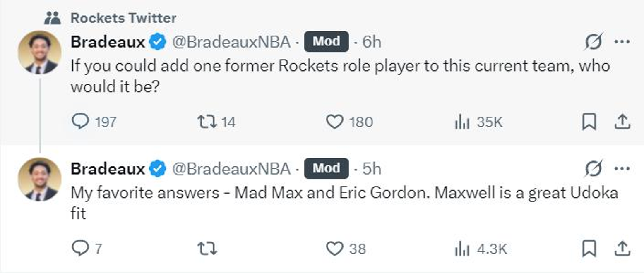Viewport: 644px width, 273px height.
Task: Click the Grok icon on the reply tweet
Action: 594,168
